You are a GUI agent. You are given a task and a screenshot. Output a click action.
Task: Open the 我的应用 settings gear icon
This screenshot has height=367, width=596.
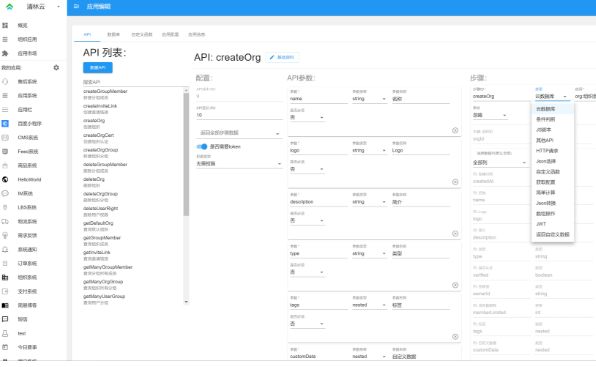56,68
